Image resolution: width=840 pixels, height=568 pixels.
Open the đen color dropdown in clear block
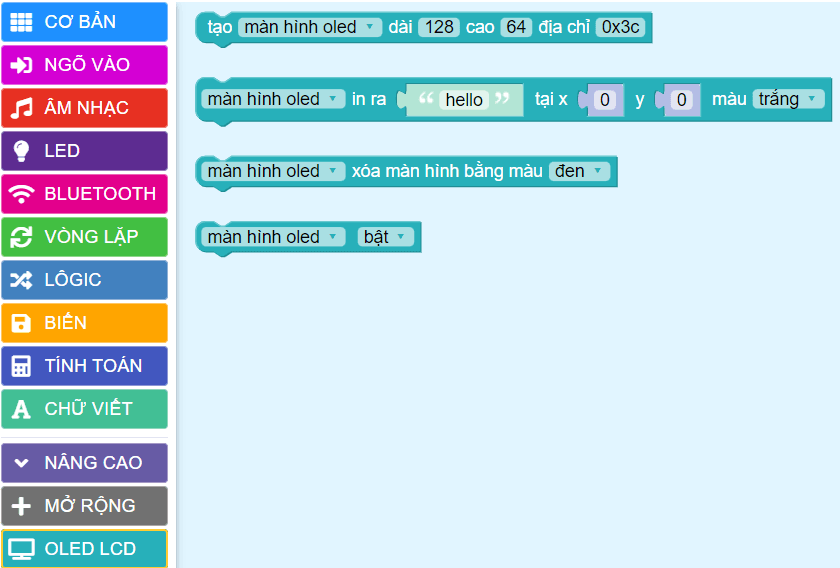point(579,171)
